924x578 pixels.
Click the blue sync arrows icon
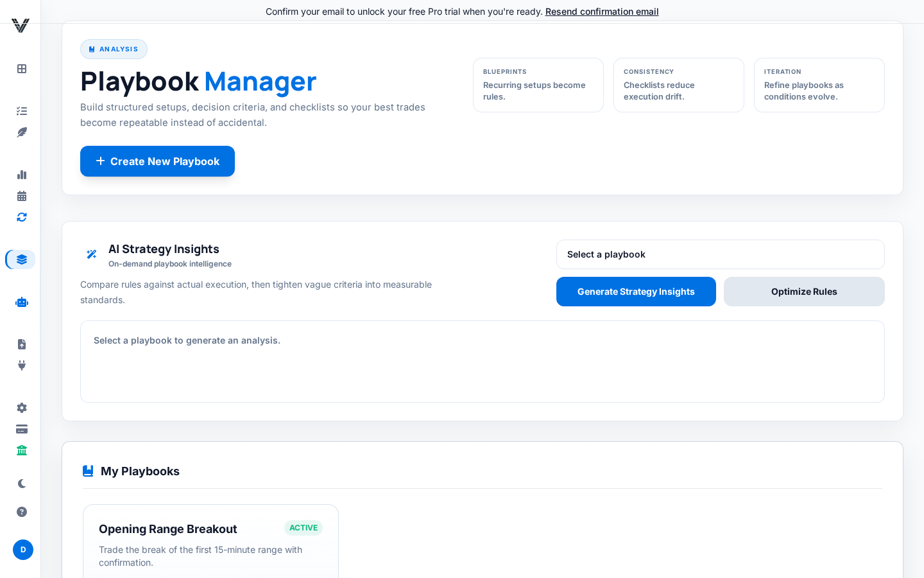[x=22, y=217]
